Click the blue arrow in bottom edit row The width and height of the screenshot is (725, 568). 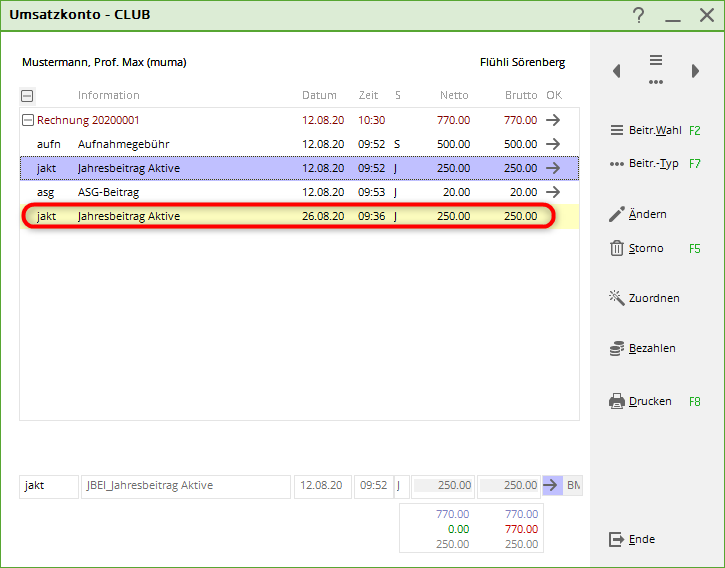552,485
